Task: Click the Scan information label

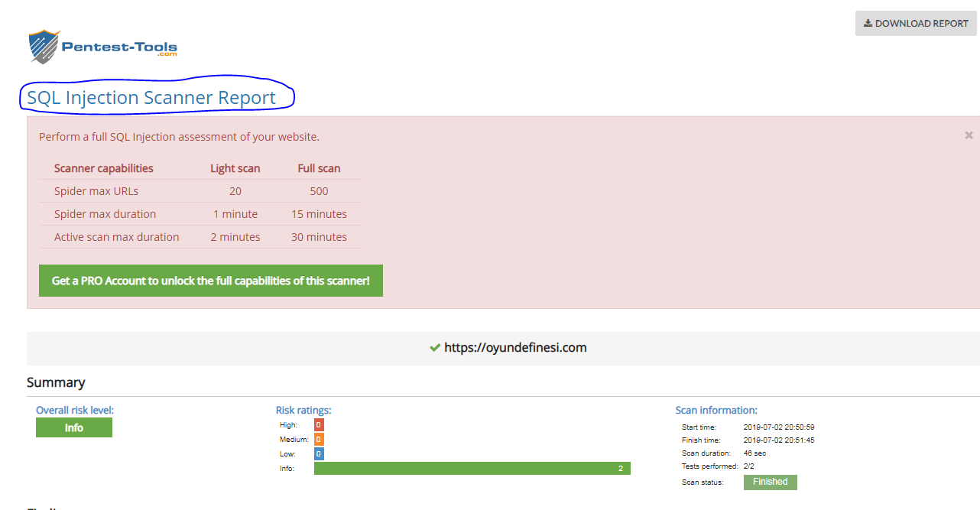Action: coord(716,411)
